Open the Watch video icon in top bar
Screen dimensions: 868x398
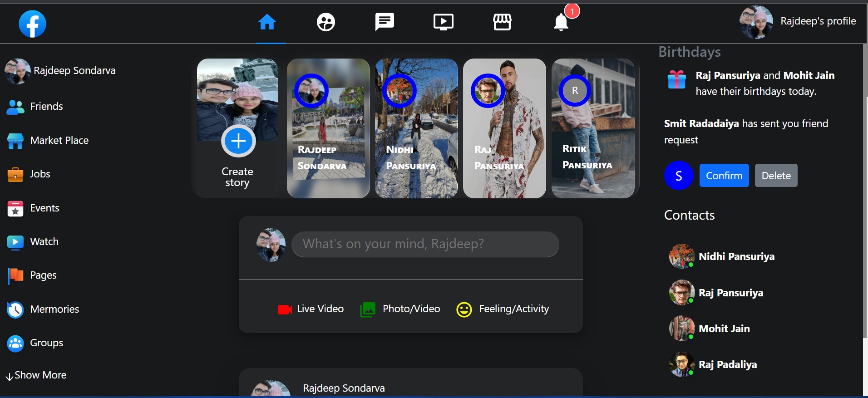443,22
